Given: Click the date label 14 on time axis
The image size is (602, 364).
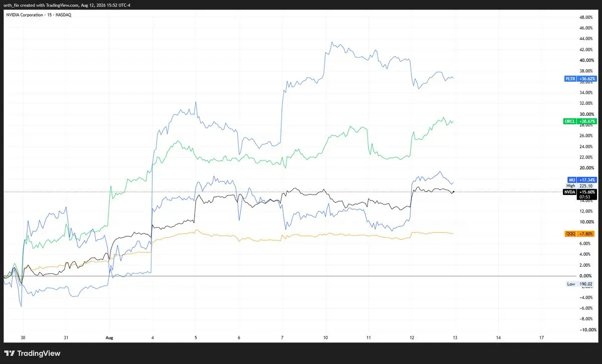Looking at the screenshot, I should tap(499, 338).
